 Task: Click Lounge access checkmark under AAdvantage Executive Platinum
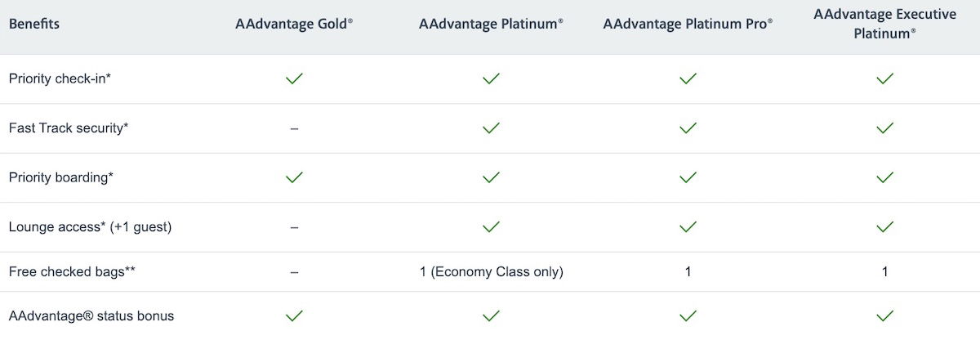[884, 227]
